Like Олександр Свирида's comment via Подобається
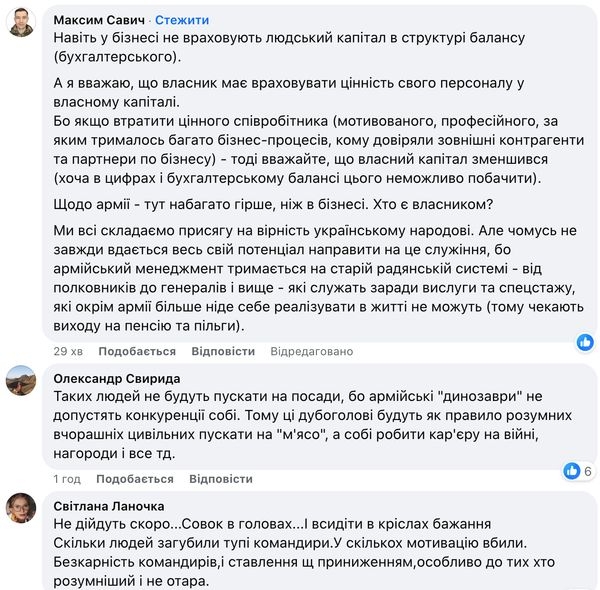This screenshot has width=600, height=590. point(137,479)
